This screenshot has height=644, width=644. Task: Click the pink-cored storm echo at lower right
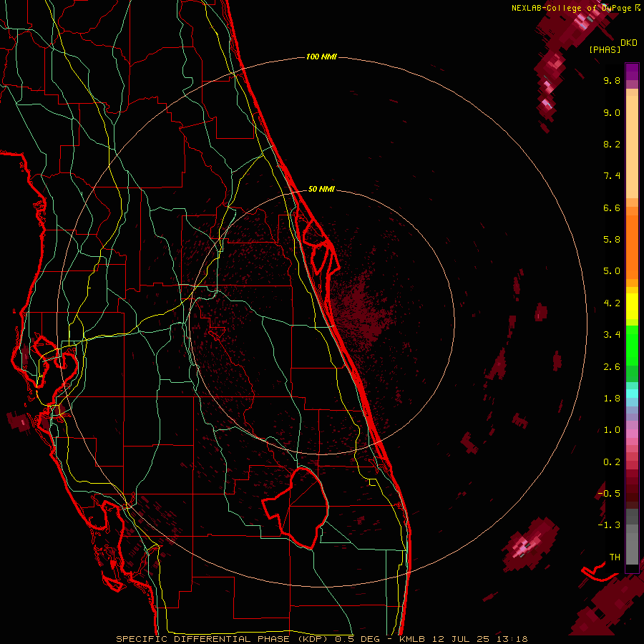point(530,545)
